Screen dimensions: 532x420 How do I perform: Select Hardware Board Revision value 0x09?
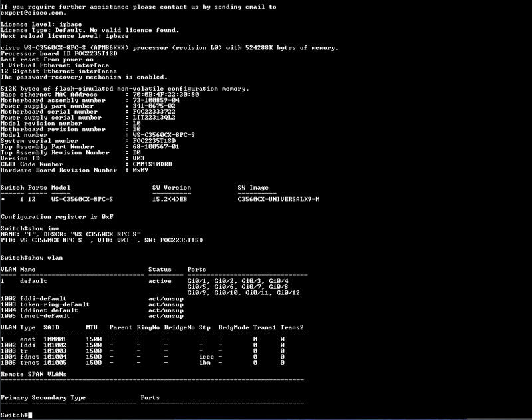[x=140, y=170]
